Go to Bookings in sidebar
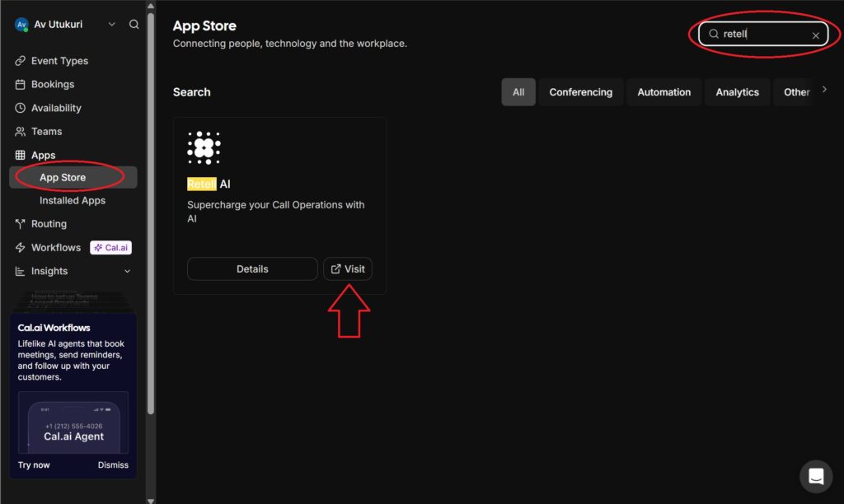Screen dimensions: 844x504 [53, 84]
